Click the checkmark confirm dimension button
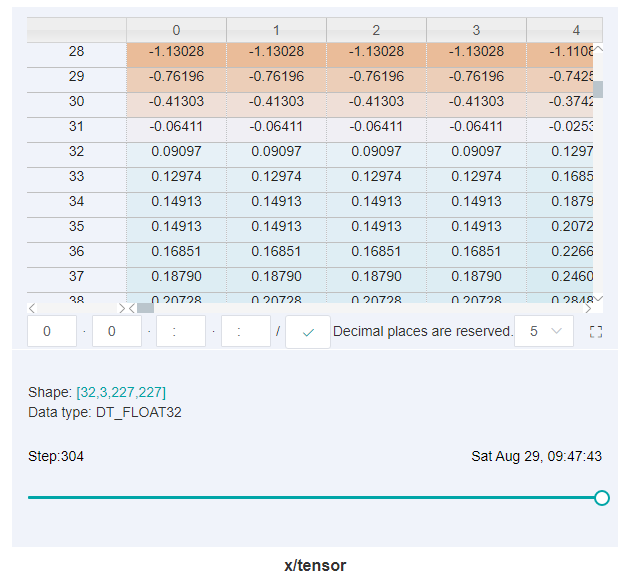This screenshot has height=586, width=627. pos(308,331)
